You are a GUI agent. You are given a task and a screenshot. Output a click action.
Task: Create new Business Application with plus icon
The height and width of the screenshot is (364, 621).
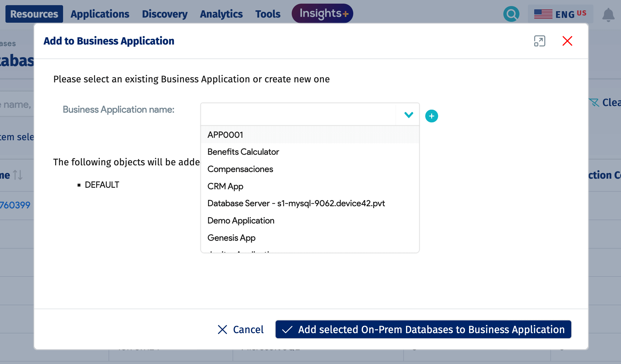point(431,115)
